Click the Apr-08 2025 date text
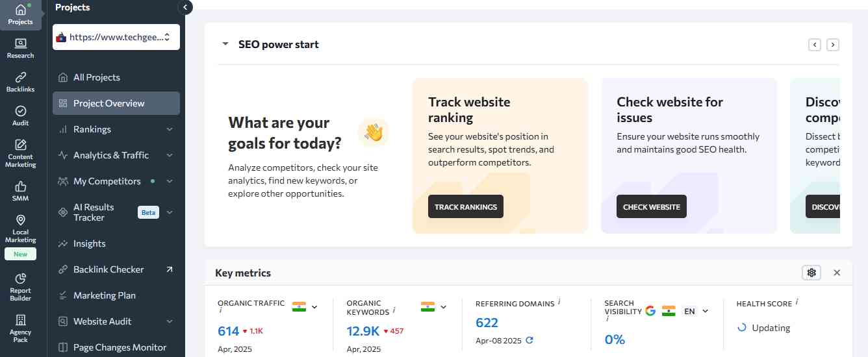Image resolution: width=868 pixels, height=357 pixels. coord(498,340)
